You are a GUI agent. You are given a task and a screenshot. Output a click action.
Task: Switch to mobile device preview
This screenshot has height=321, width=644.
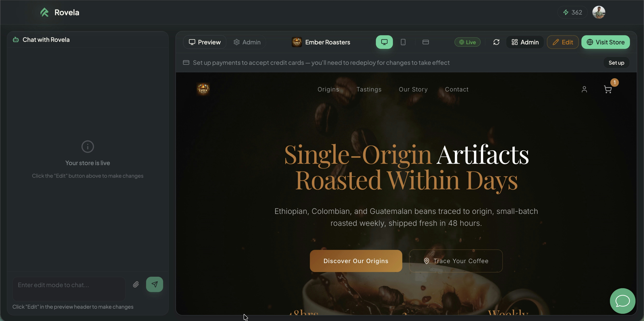[403, 42]
